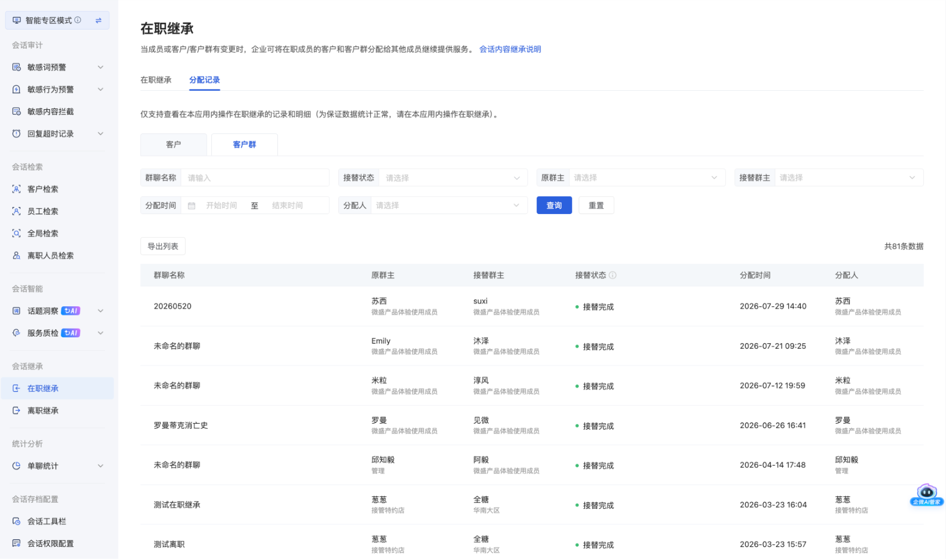946x560 pixels.
Task: Expand the 回复超时记录 chevron
Action: pos(101,134)
